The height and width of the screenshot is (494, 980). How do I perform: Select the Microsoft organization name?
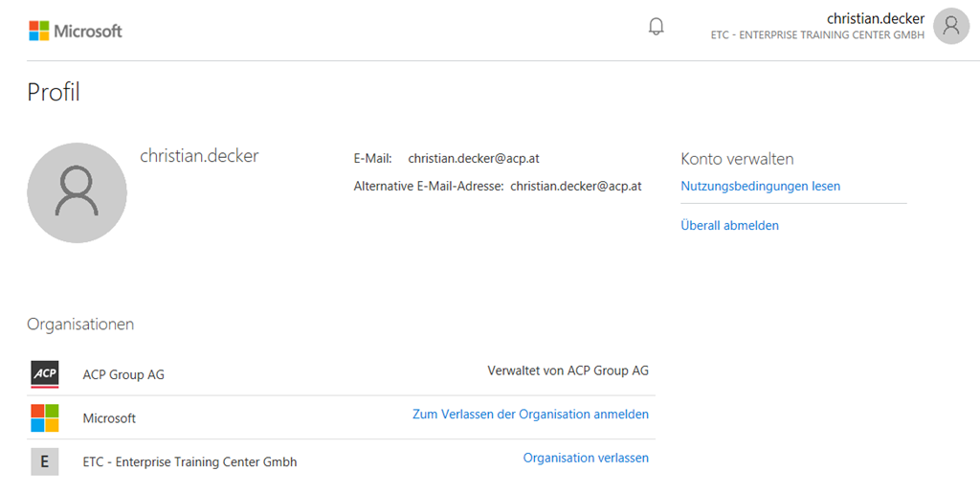pyautogui.click(x=109, y=418)
